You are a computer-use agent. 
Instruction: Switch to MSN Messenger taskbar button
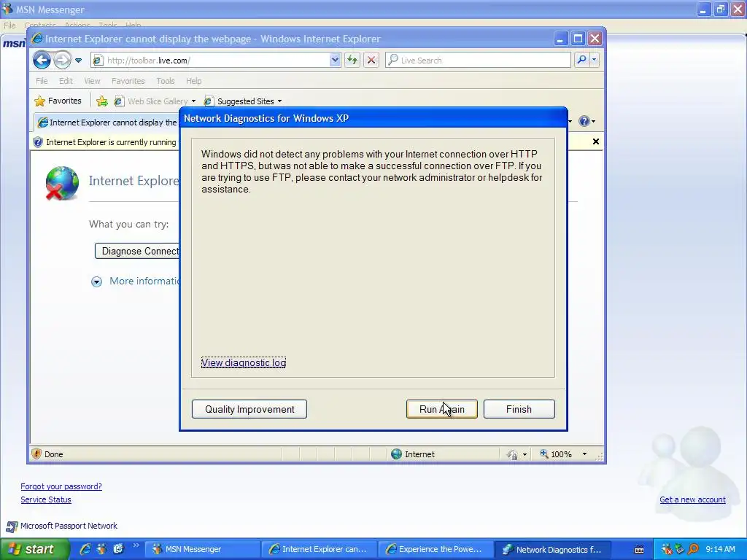(202, 549)
